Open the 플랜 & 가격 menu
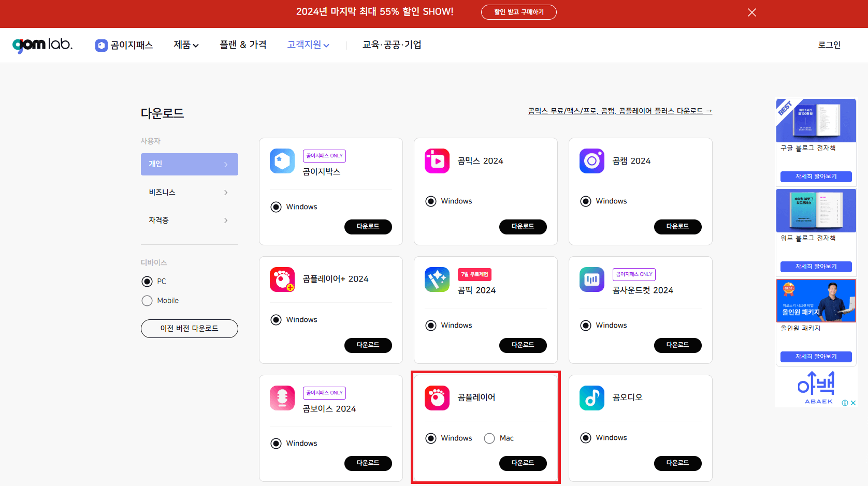The image size is (868, 486). (x=242, y=45)
